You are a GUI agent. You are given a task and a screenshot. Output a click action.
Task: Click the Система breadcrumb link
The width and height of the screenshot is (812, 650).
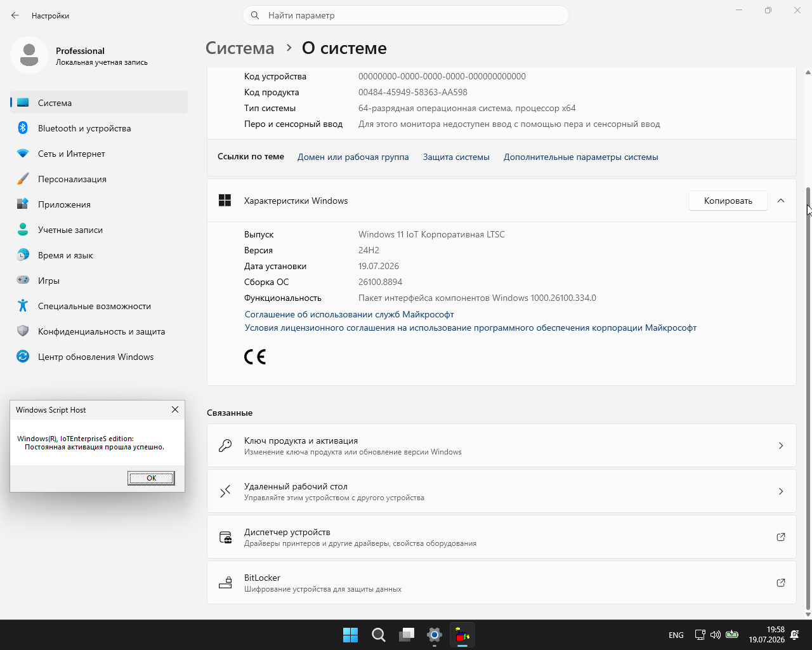click(x=240, y=48)
